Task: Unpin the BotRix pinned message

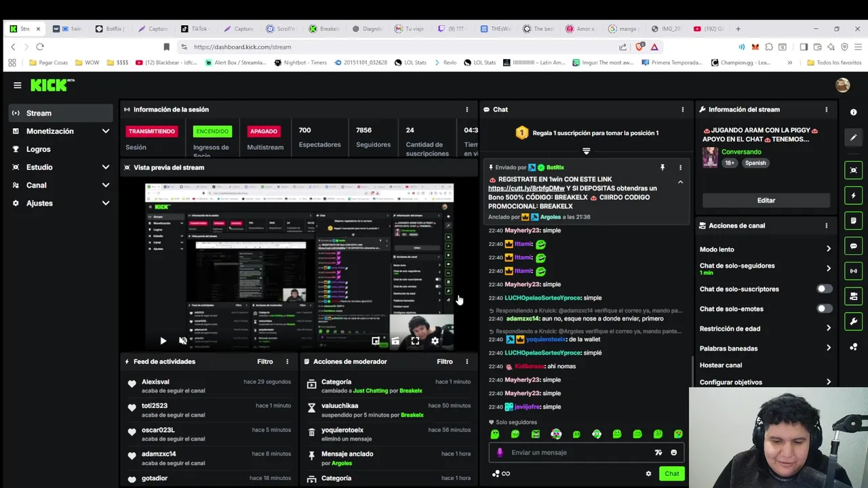Action: (663, 167)
